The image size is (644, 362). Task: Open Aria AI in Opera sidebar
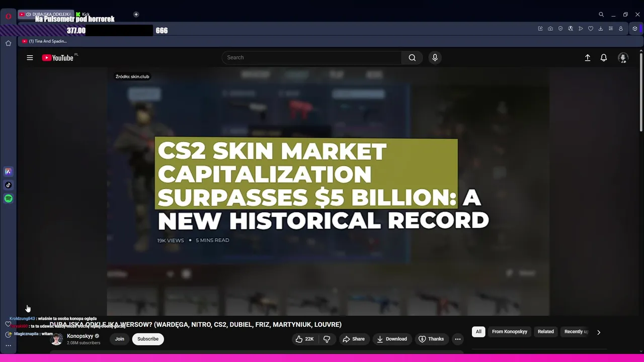[9, 171]
